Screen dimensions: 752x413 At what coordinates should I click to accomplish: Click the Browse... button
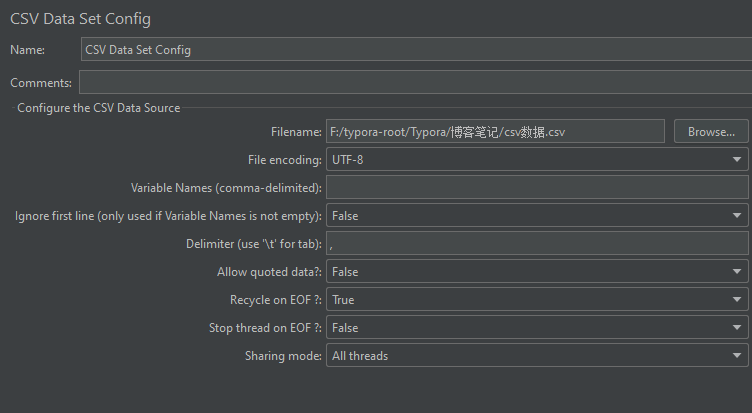[711, 132]
